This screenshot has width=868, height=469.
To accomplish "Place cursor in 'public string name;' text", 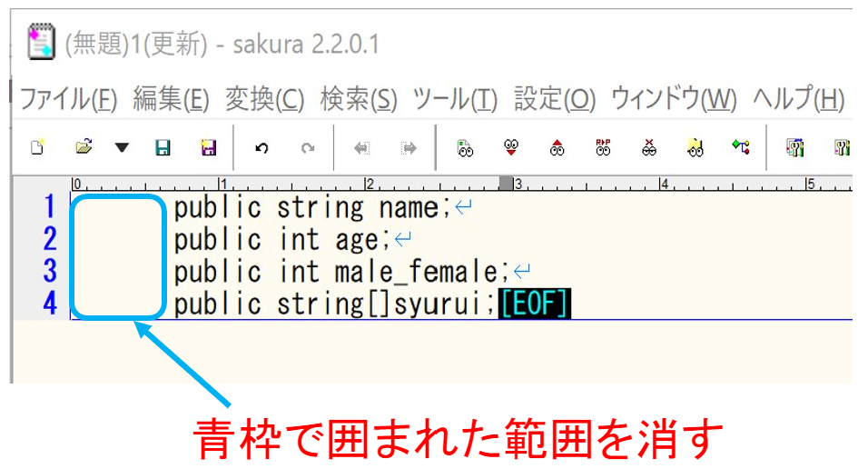I will [x=312, y=208].
